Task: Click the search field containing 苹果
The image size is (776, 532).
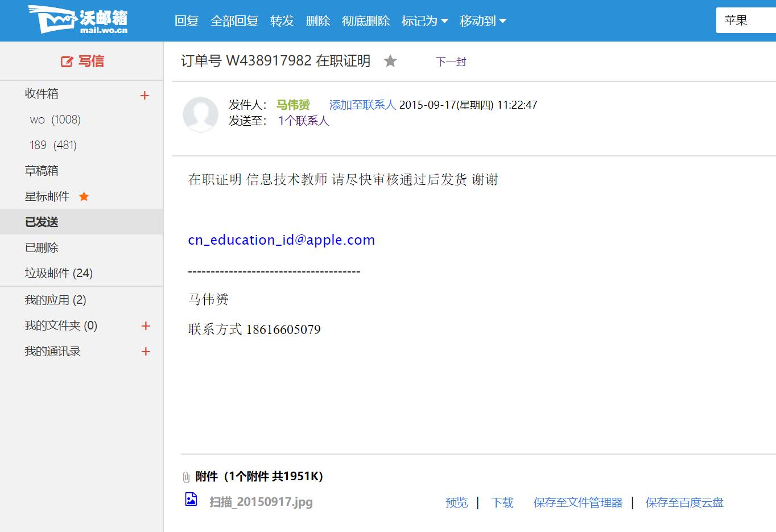Action: click(745, 20)
